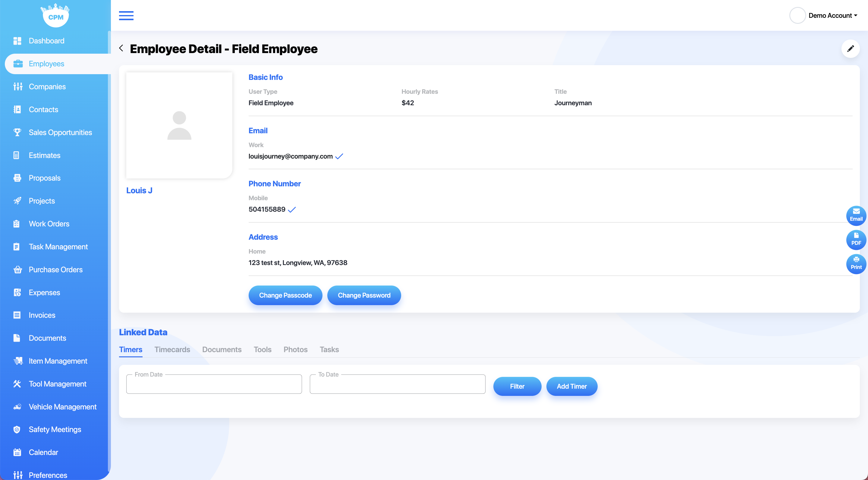Click the Expenses sidebar icon
Image resolution: width=868 pixels, height=480 pixels.
point(17,292)
